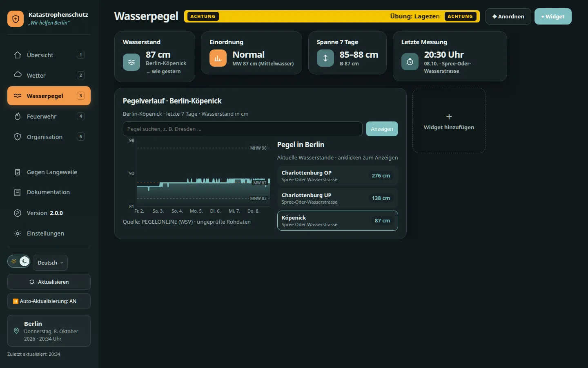This screenshot has height=368, width=588.
Task: Click the flame icon beside Feuerwehr
Action: point(18,116)
